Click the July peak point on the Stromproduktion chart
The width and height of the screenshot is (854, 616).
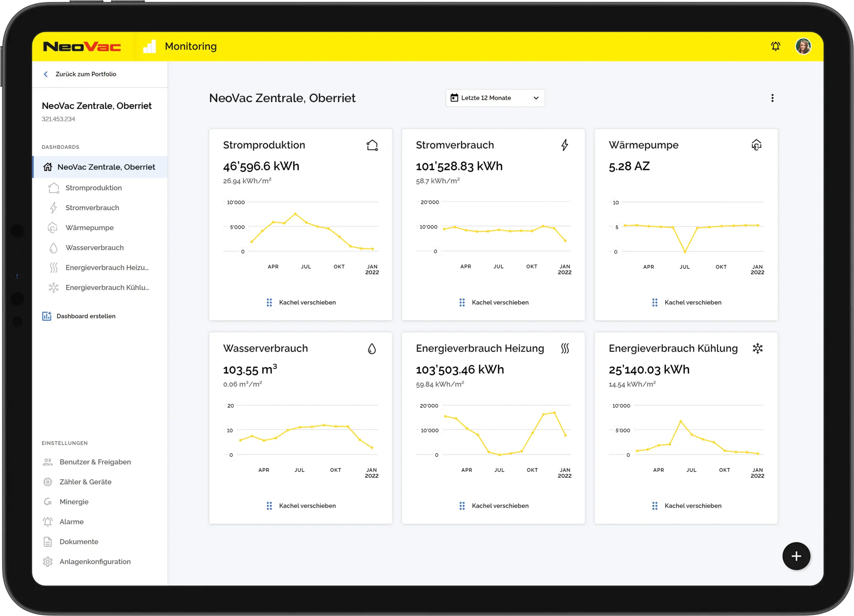tap(295, 214)
